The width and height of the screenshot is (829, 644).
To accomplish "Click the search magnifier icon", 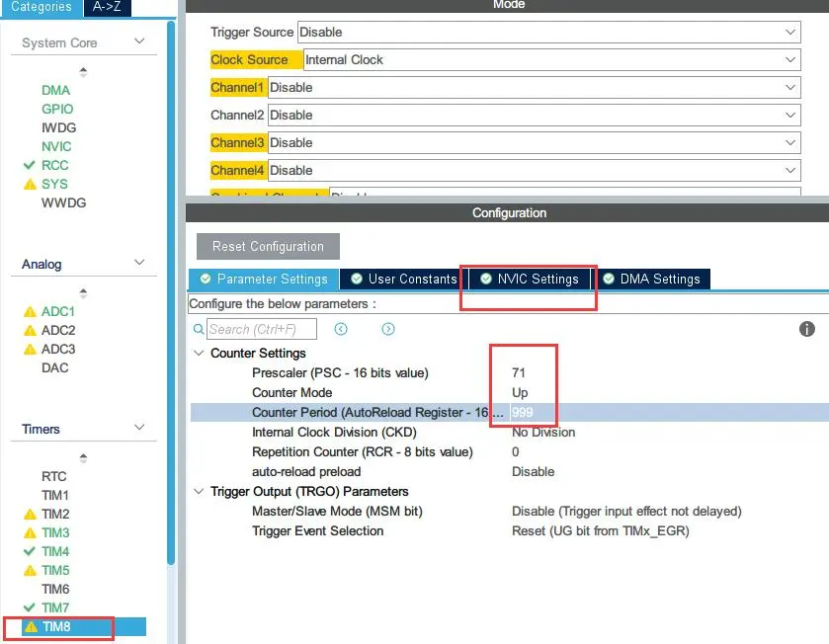I will (200, 329).
